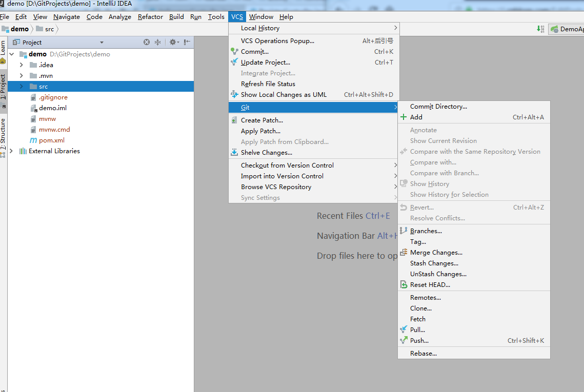Choose Rebase... in the Git submenu

(474, 353)
